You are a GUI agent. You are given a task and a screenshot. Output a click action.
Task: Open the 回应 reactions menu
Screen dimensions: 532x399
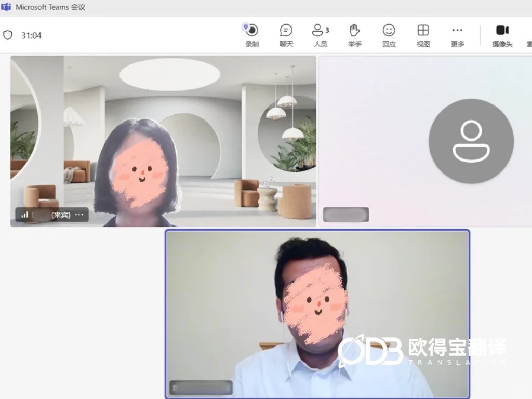tap(389, 35)
